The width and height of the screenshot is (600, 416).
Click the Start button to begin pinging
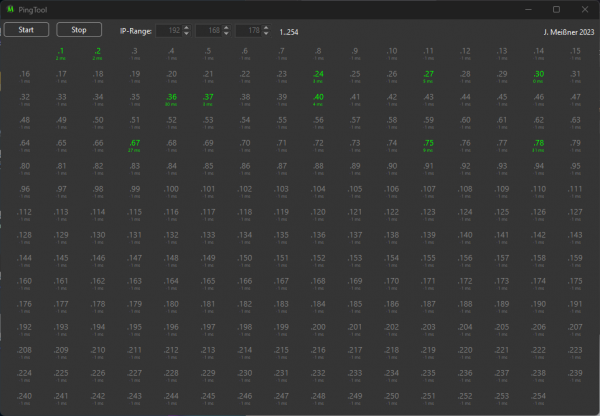[x=26, y=30]
